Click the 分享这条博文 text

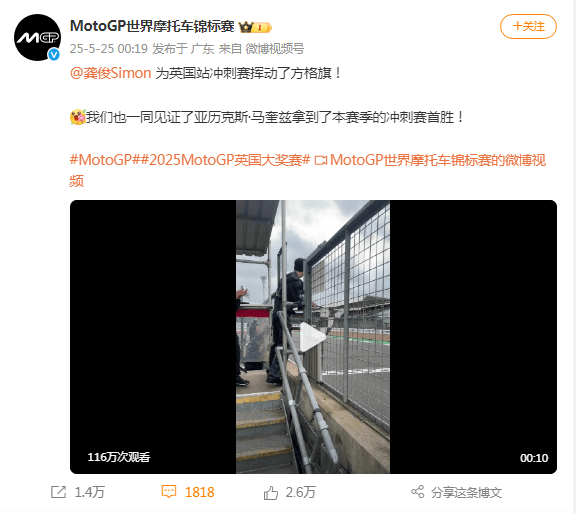(467, 492)
